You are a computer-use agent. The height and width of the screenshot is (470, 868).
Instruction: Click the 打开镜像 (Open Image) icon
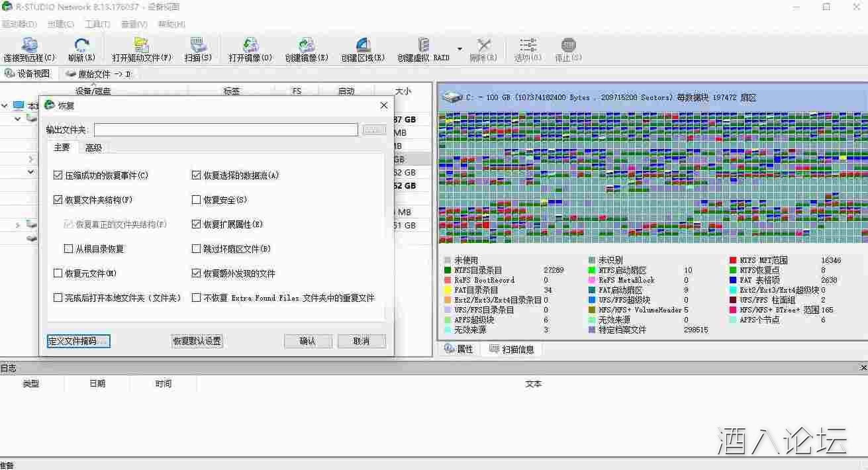coord(250,45)
